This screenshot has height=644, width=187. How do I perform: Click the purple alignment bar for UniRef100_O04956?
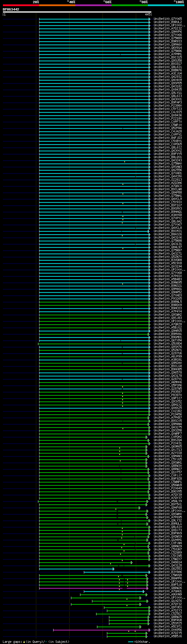(102, 630)
